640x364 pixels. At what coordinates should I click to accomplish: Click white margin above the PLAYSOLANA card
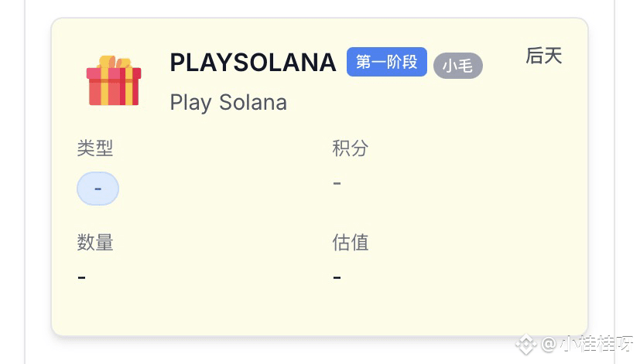click(310, 8)
